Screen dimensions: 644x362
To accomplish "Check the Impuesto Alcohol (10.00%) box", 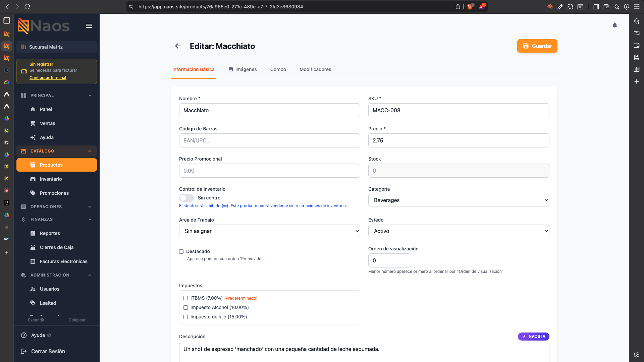I will click(x=186, y=307).
